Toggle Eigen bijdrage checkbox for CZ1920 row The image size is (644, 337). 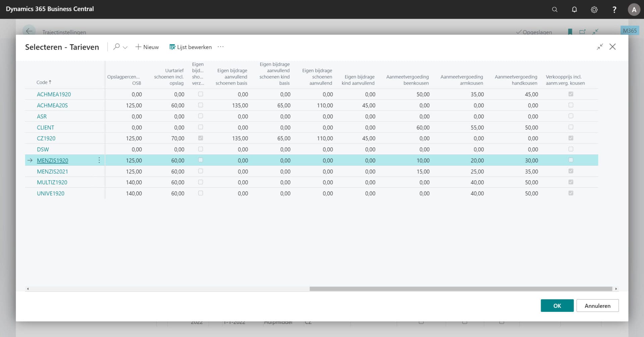click(201, 138)
